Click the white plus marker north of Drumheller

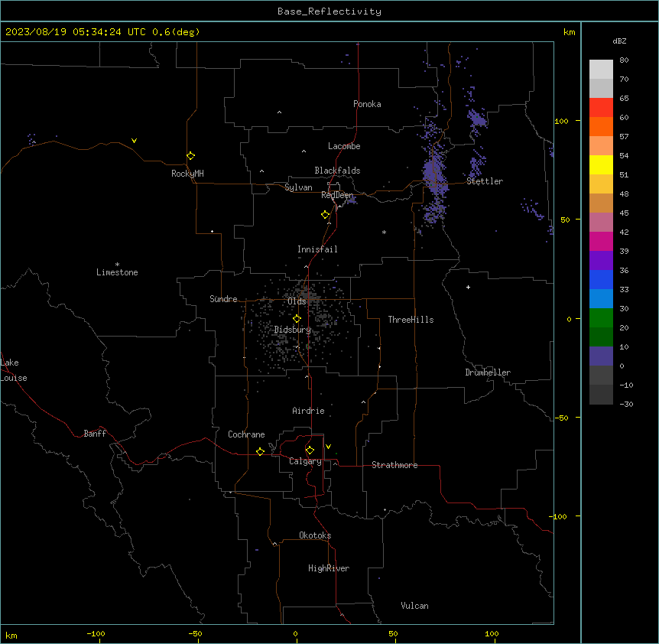[468, 287]
